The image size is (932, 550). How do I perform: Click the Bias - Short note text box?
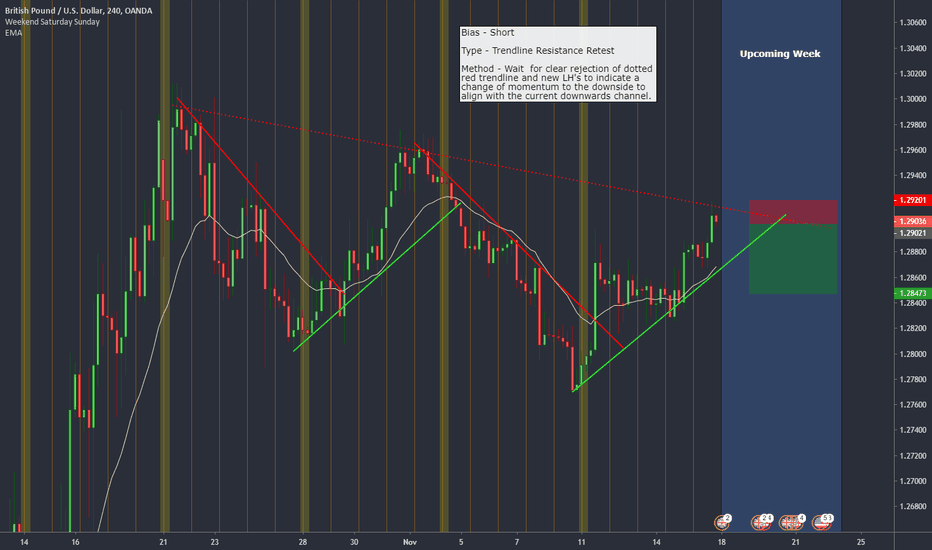tap(552, 66)
